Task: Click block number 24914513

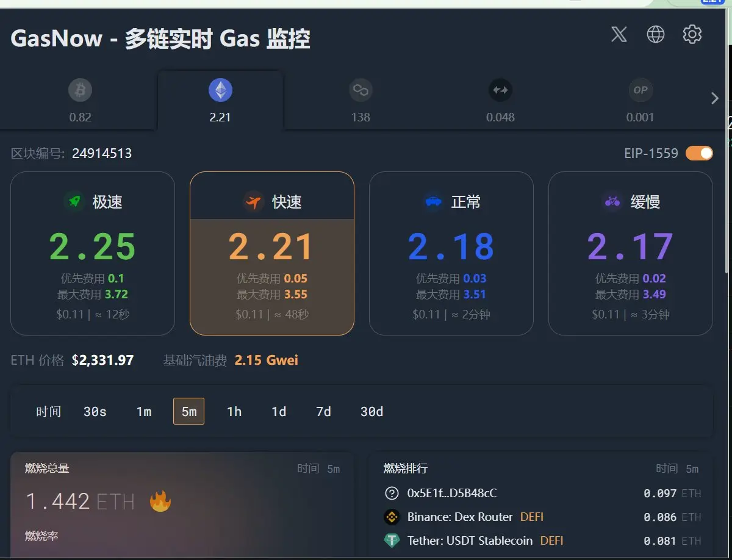Action: click(x=102, y=153)
